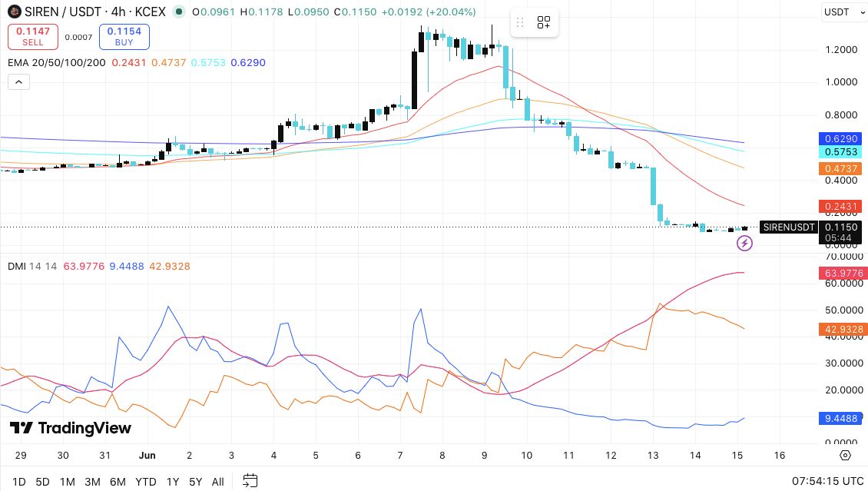
Task: Click the 1.0000 price axis label
Action: 841,82
